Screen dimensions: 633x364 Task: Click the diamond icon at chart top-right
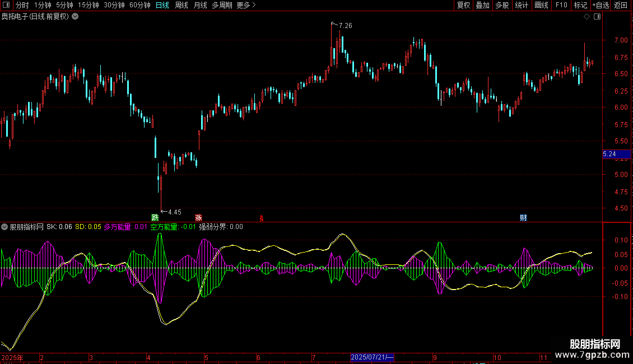click(587, 17)
